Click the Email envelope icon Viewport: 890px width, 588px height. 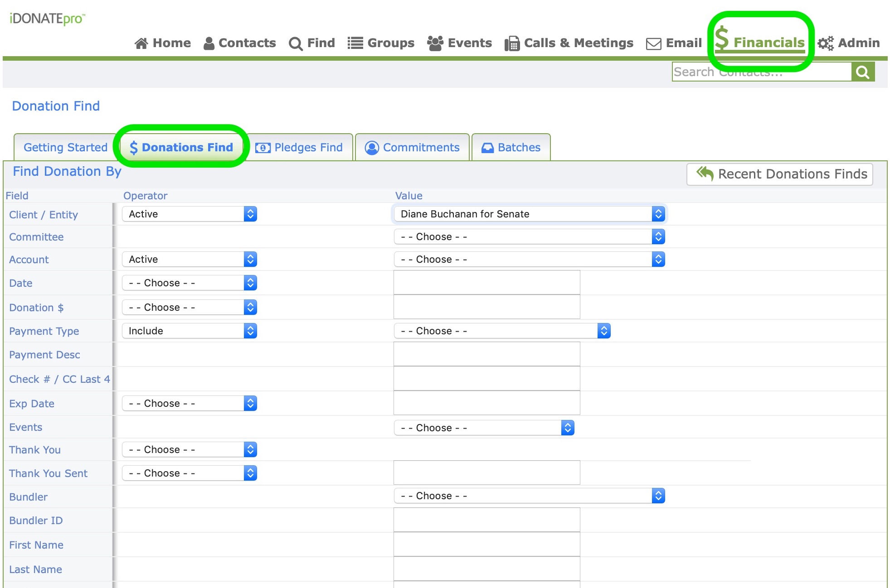pyautogui.click(x=653, y=44)
